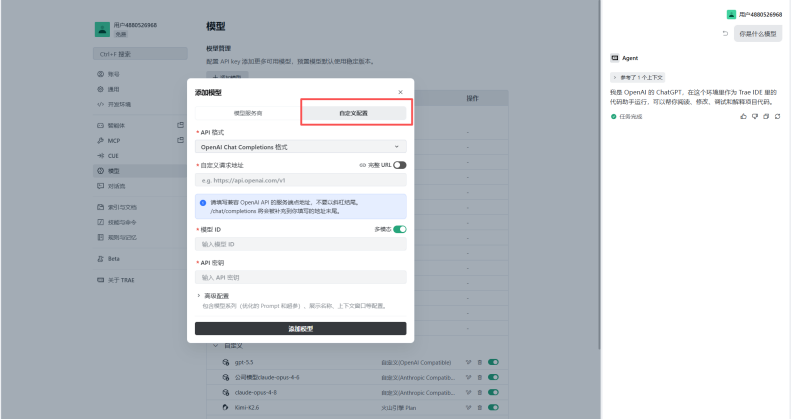Image resolution: width=791 pixels, height=419 pixels.
Task: Disable the claude-opus-4-8 model toggle
Action: tap(493, 392)
